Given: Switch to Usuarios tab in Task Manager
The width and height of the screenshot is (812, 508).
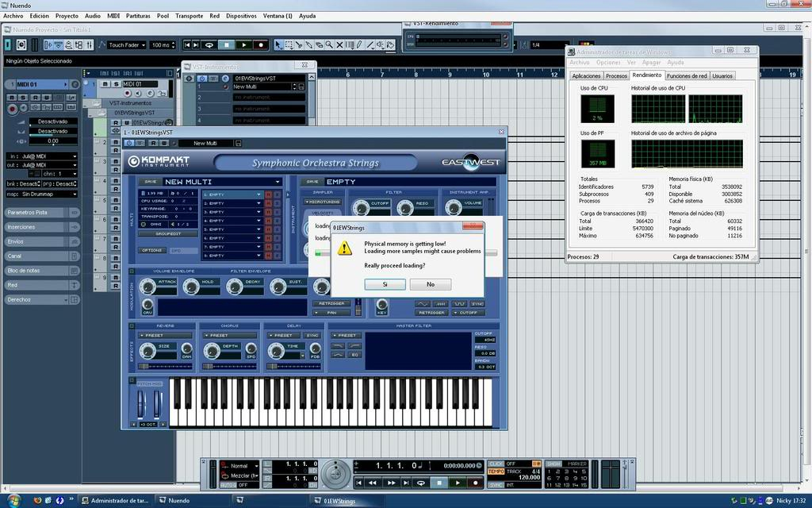Looking at the screenshot, I should 722,75.
